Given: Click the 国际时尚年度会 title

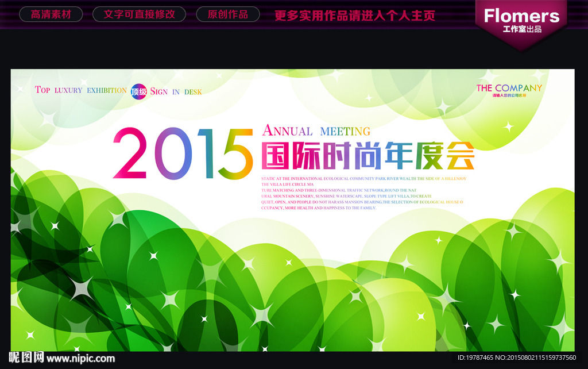Looking at the screenshot, I should (x=368, y=156).
